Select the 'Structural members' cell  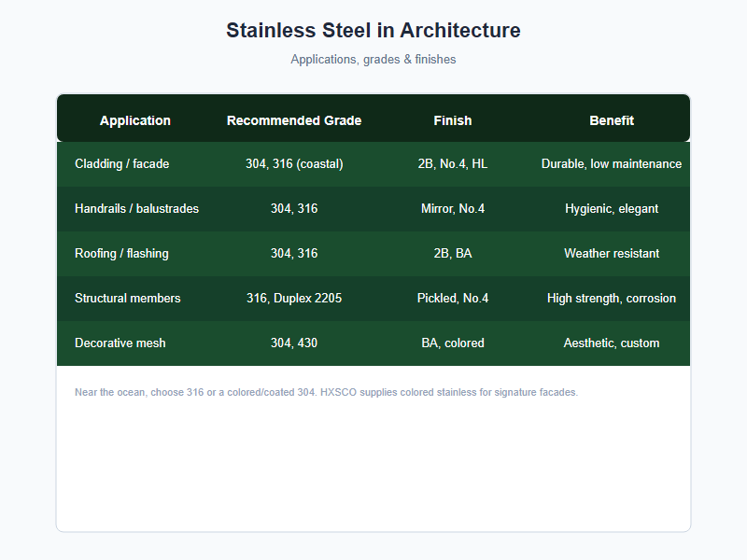coord(128,298)
